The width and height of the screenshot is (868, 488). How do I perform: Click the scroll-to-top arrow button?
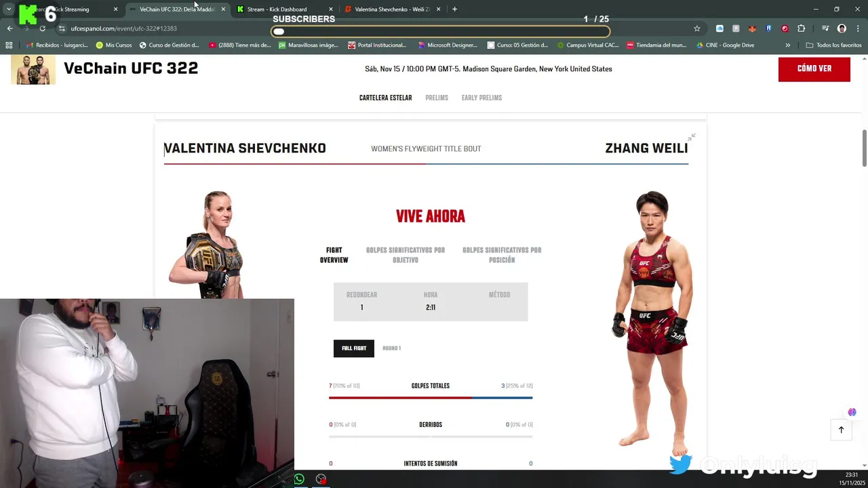point(841,430)
